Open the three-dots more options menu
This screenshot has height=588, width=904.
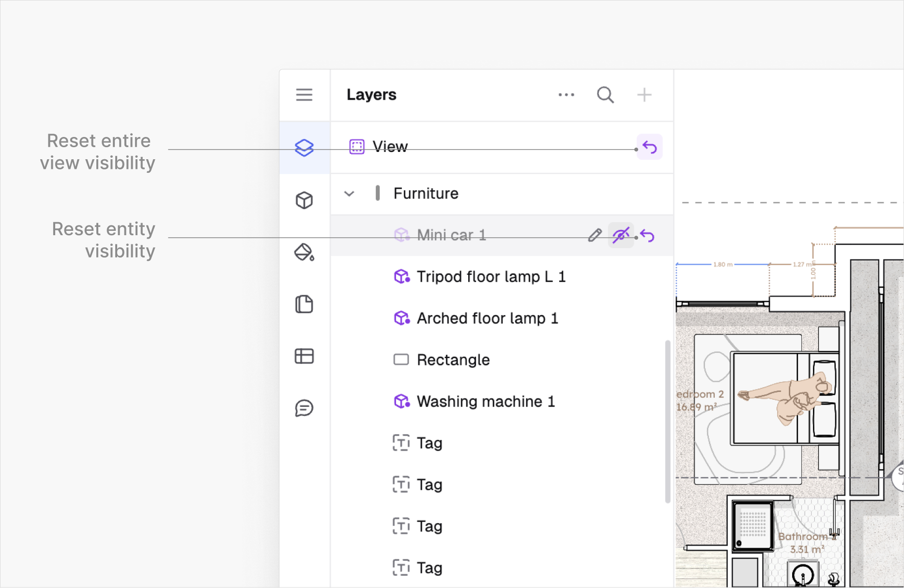coord(566,95)
